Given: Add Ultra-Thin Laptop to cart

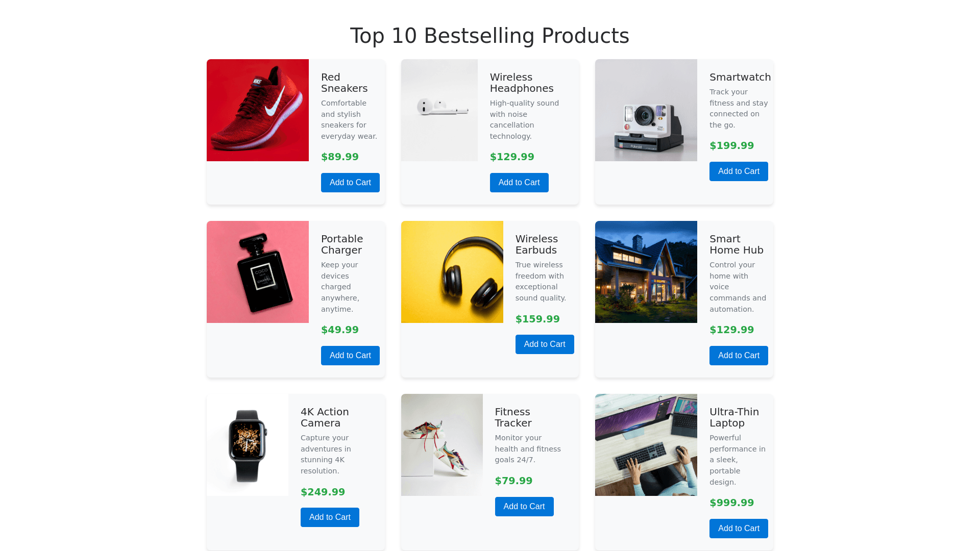Looking at the screenshot, I should click(x=739, y=529).
